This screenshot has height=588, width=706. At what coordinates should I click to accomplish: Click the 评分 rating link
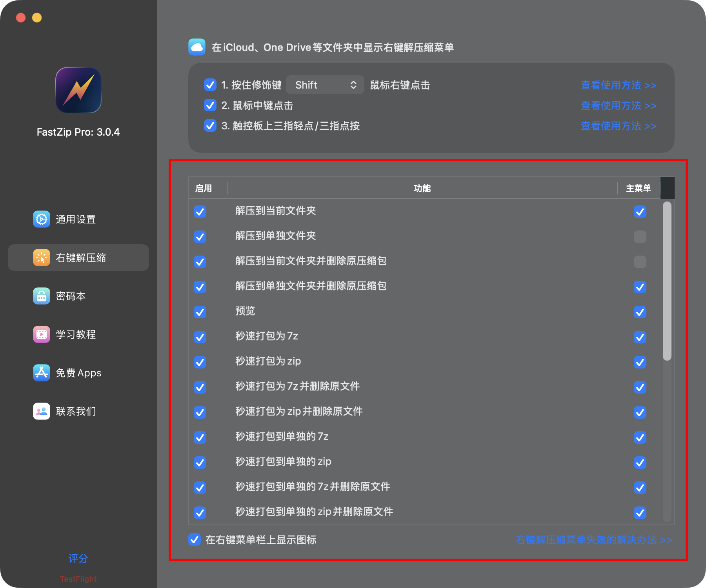pyautogui.click(x=78, y=558)
